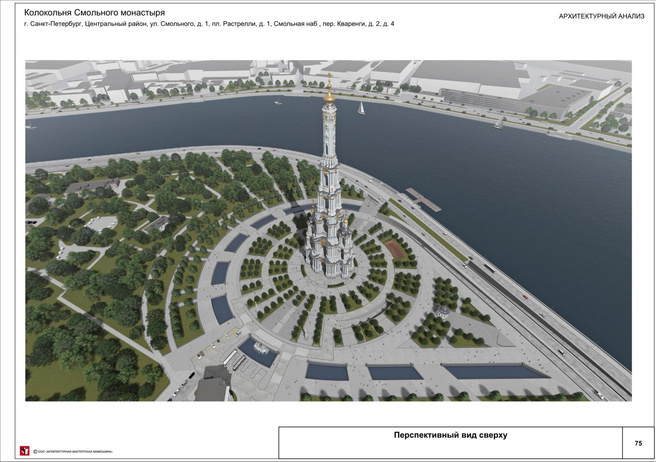Click the red sports court near the tower
This screenshot has height=462, width=656.
point(396,248)
